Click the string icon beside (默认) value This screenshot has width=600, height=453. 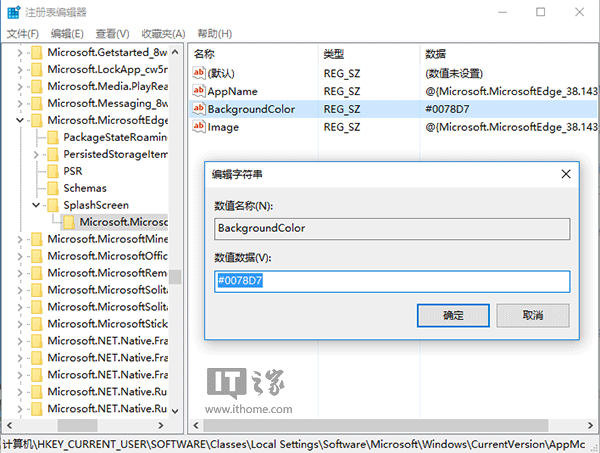(x=199, y=73)
